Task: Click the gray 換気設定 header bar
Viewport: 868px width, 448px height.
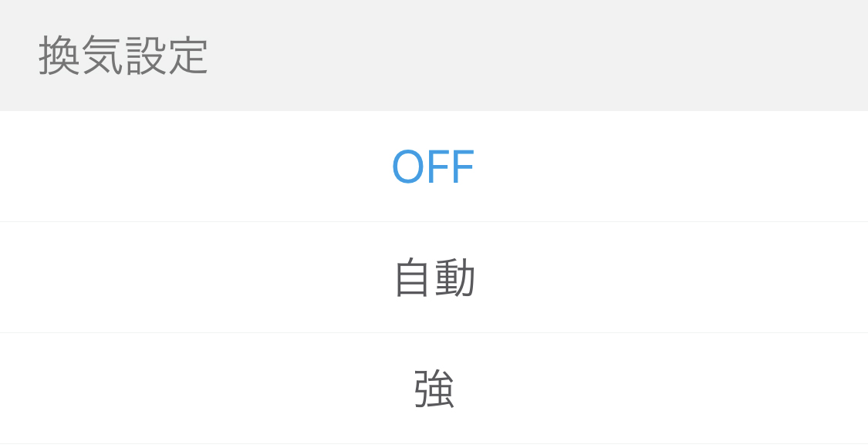Action: tap(434, 56)
